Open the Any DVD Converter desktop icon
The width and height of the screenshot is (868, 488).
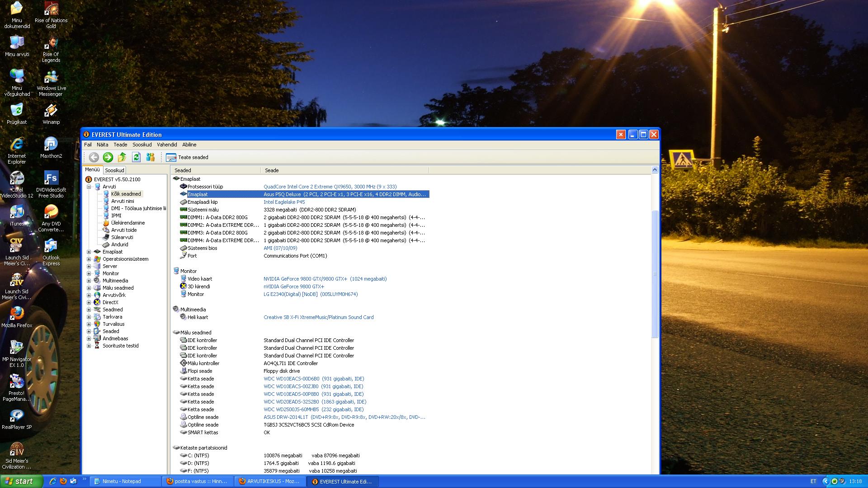(51, 218)
